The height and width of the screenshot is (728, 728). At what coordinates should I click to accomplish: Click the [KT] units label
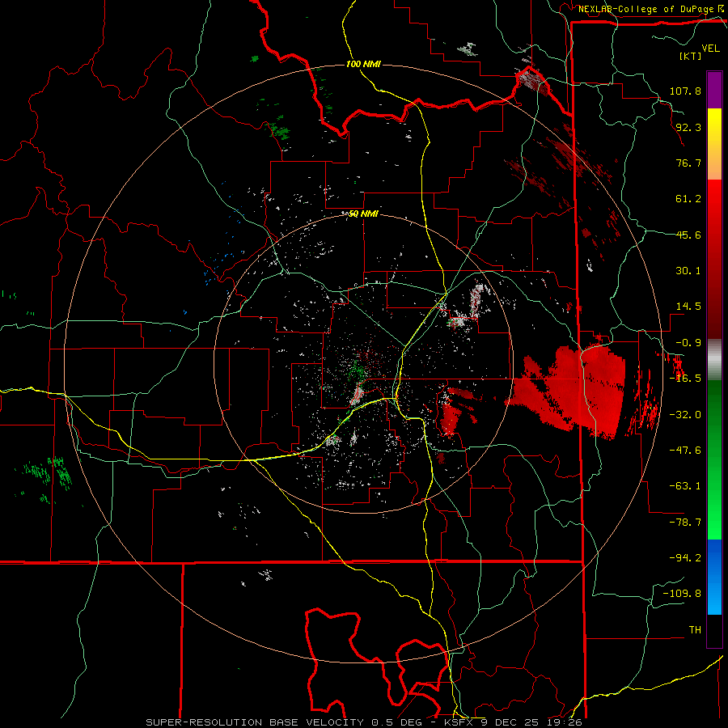click(x=691, y=56)
